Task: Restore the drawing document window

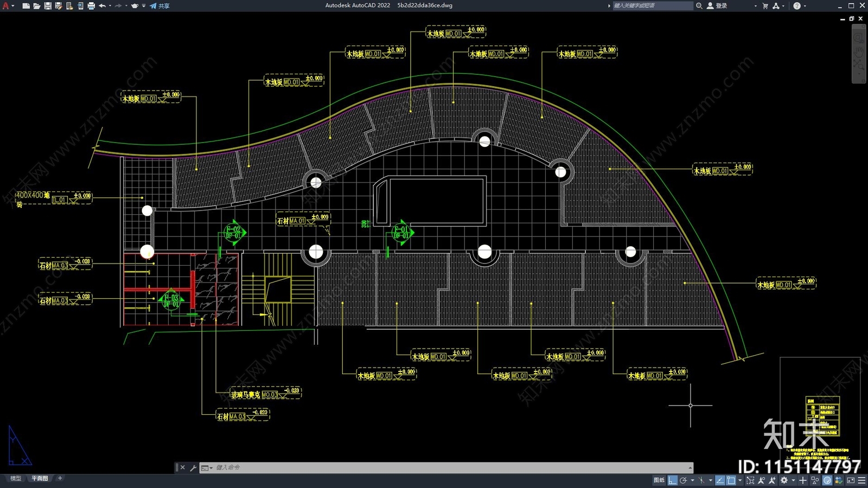Action: point(852,18)
